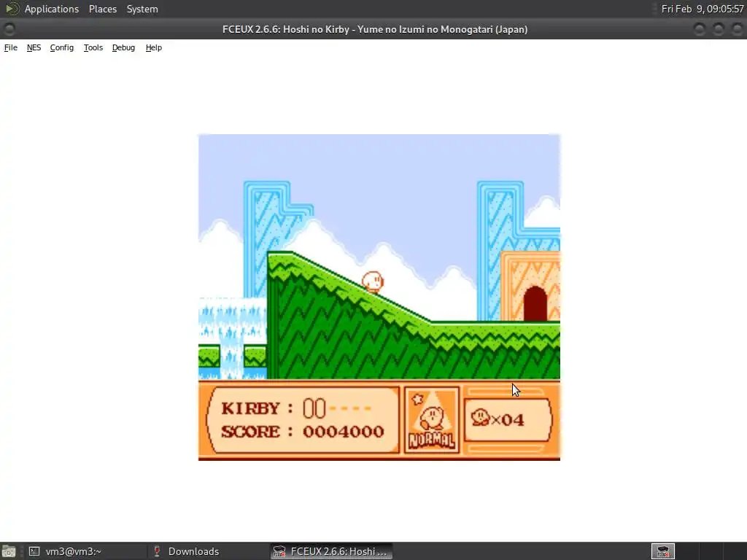Click the terminal icon beside vm3@vm3:~
Viewport: 747px width, 560px height.
(34, 551)
